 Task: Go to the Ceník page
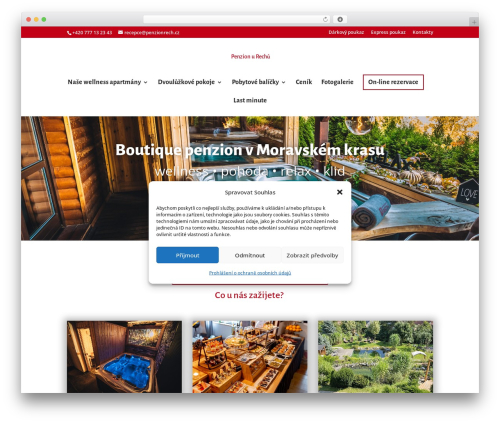(304, 82)
